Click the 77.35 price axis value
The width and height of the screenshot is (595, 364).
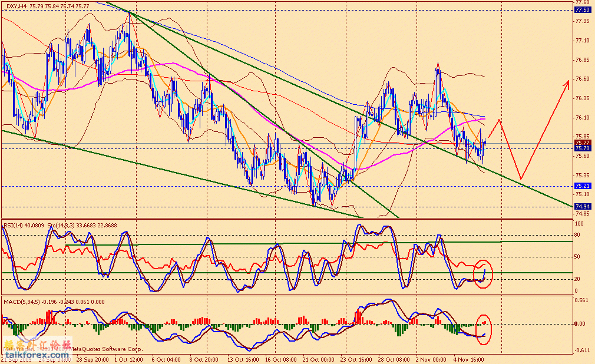(x=583, y=21)
